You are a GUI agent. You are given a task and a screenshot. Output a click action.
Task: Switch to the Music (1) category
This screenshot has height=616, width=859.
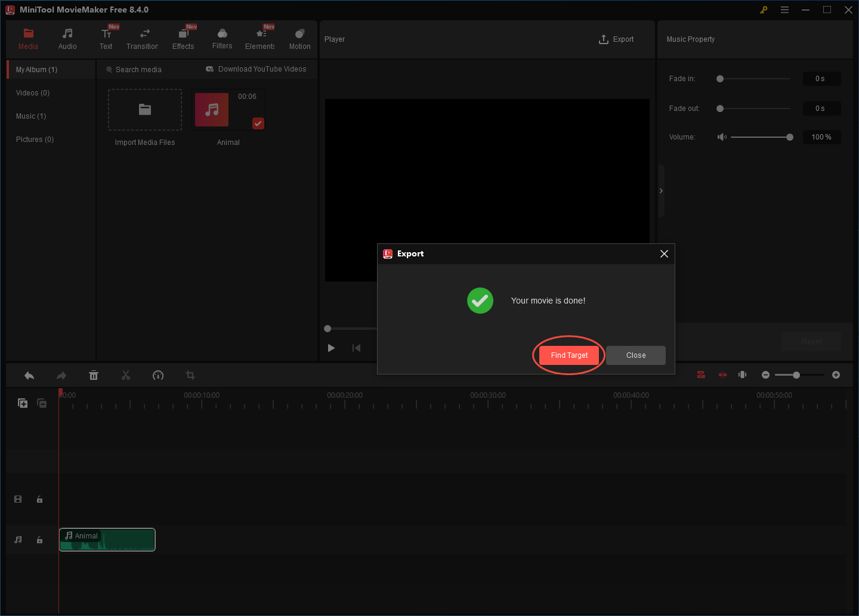pyautogui.click(x=31, y=116)
